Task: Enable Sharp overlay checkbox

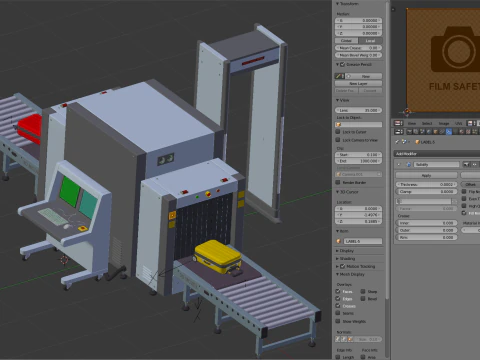Action: [x=363, y=291]
